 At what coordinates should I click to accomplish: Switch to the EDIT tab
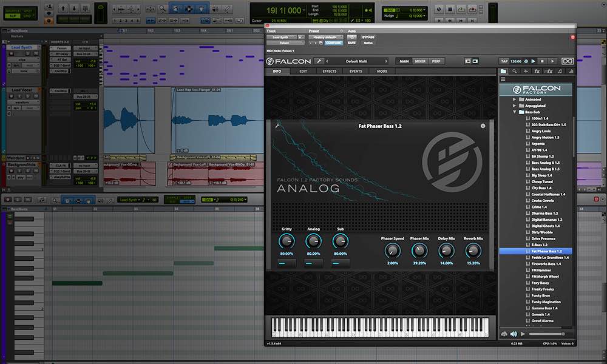click(303, 71)
